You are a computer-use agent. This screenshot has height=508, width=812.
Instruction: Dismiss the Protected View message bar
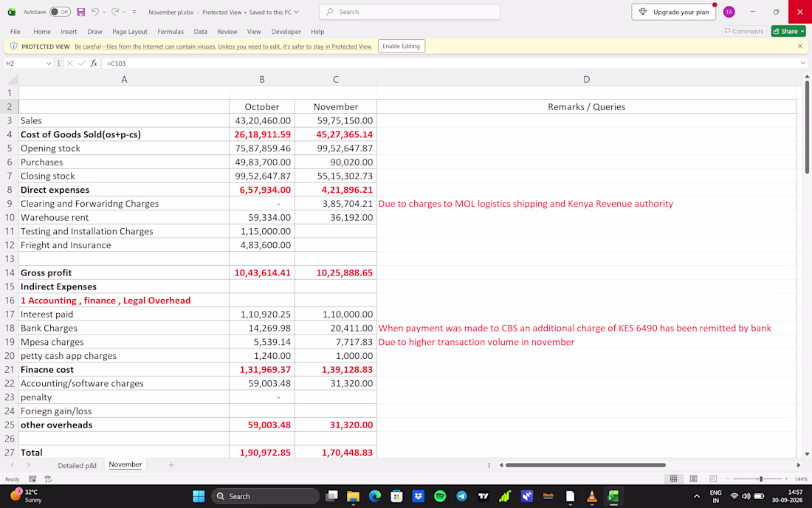(799, 46)
